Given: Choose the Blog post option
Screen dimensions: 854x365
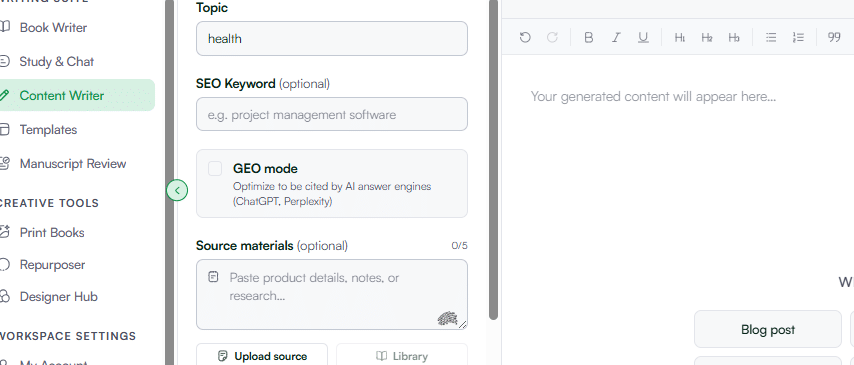Looking at the screenshot, I should [768, 329].
